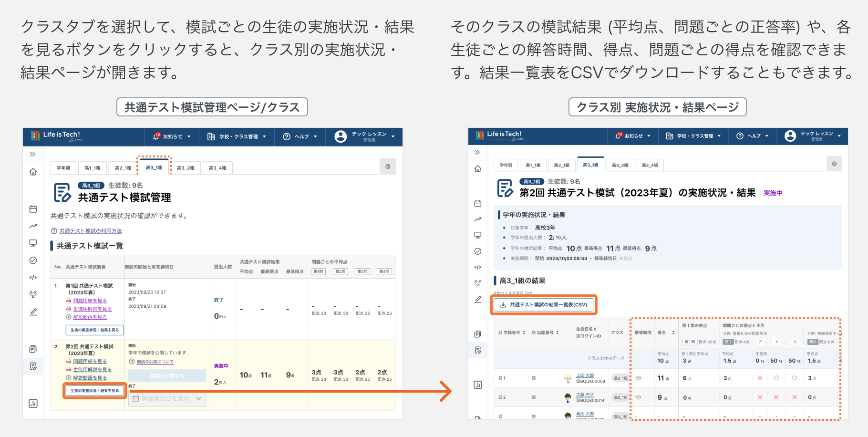Open code brackets icon in right screenshot's sidebar
Viewport: 868px width, 437px height.
click(478, 267)
